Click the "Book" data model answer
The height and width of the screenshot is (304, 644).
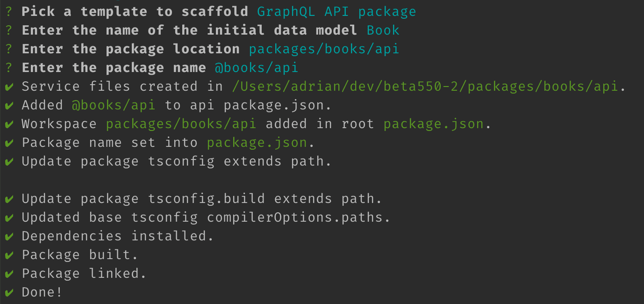[383, 30]
